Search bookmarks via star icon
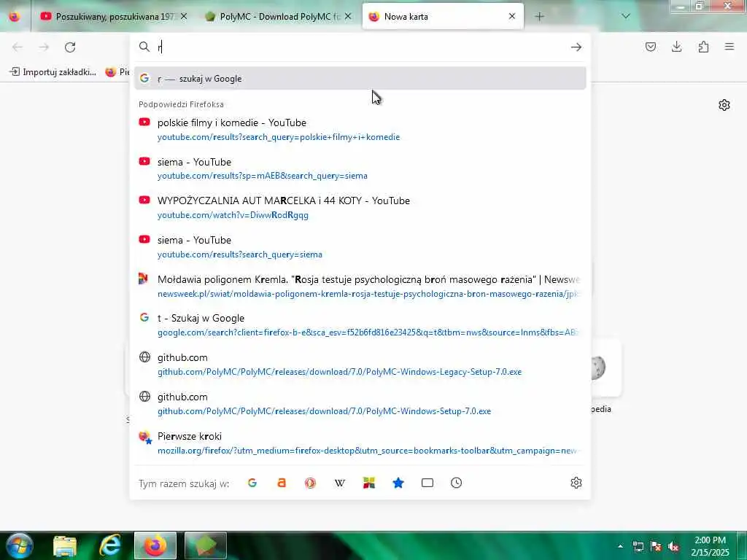 [x=398, y=483]
